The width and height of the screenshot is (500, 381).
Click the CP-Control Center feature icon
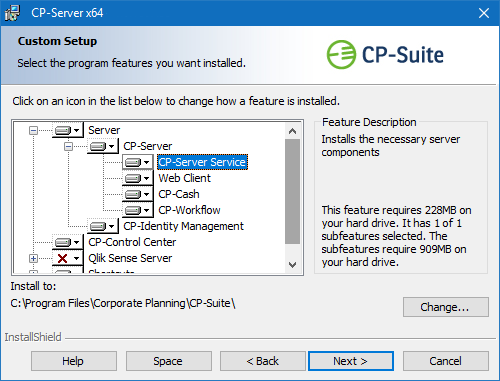coord(68,242)
